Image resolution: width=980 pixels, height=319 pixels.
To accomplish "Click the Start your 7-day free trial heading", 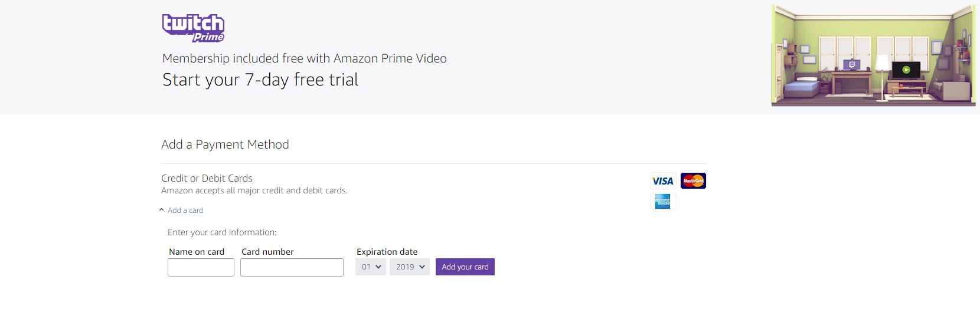I will (260, 80).
